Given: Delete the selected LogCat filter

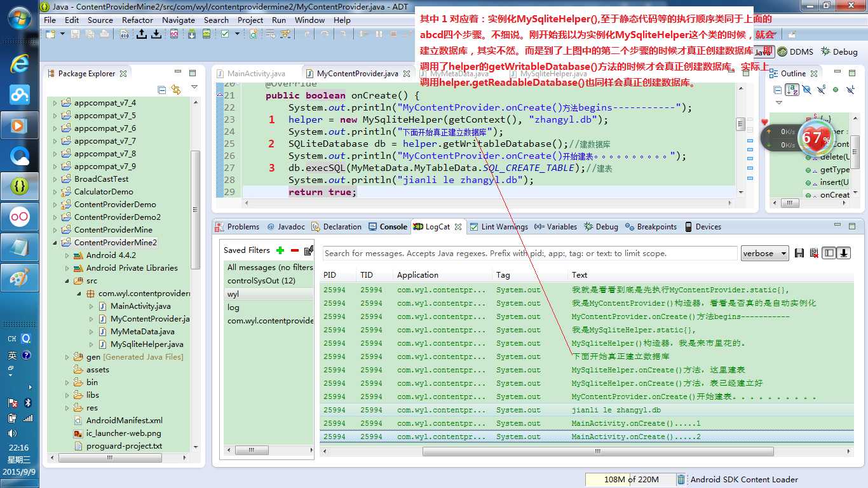Looking at the screenshot, I should pos(294,250).
